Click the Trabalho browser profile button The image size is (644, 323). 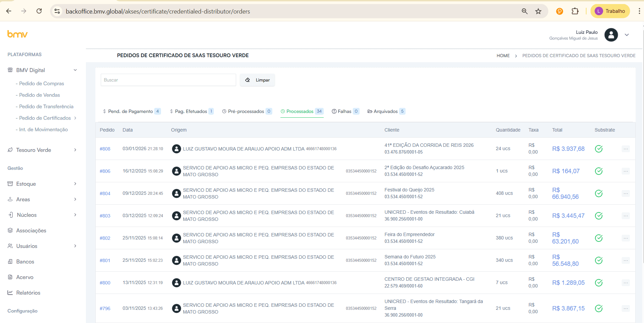tap(610, 11)
